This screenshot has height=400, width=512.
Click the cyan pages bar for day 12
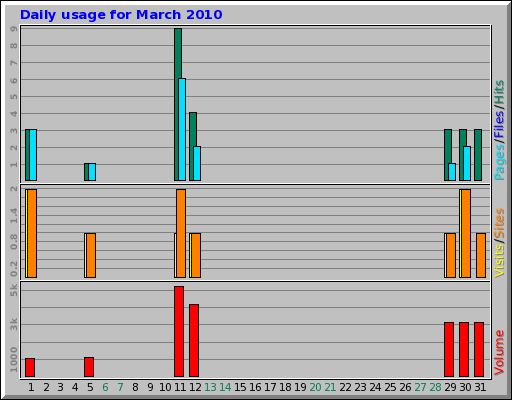(x=197, y=163)
